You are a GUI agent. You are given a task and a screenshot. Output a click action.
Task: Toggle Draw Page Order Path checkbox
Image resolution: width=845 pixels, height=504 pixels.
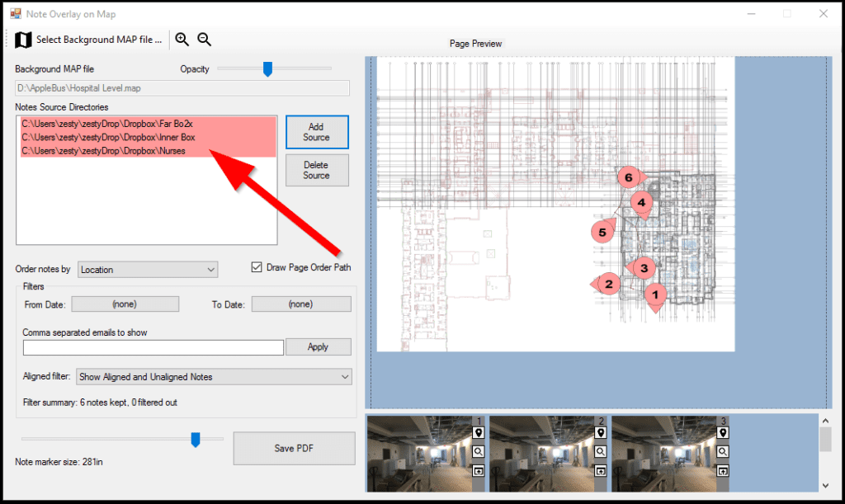click(257, 267)
